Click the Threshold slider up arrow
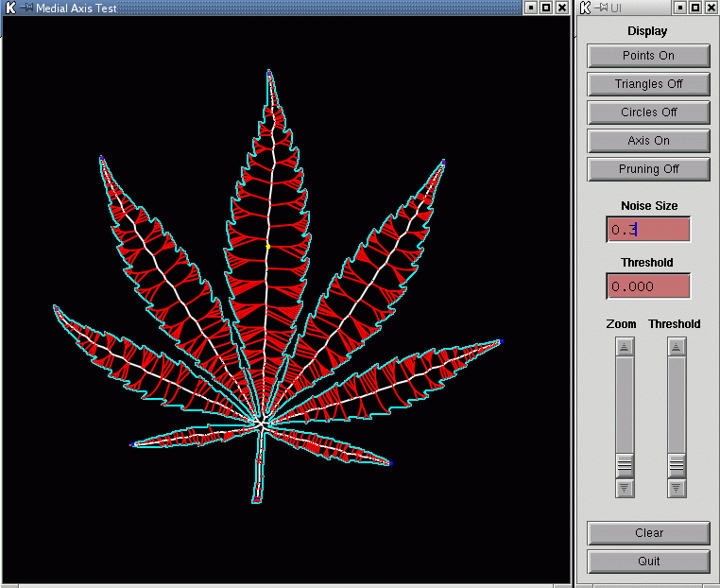The width and height of the screenshot is (720, 588). pyautogui.click(x=677, y=346)
